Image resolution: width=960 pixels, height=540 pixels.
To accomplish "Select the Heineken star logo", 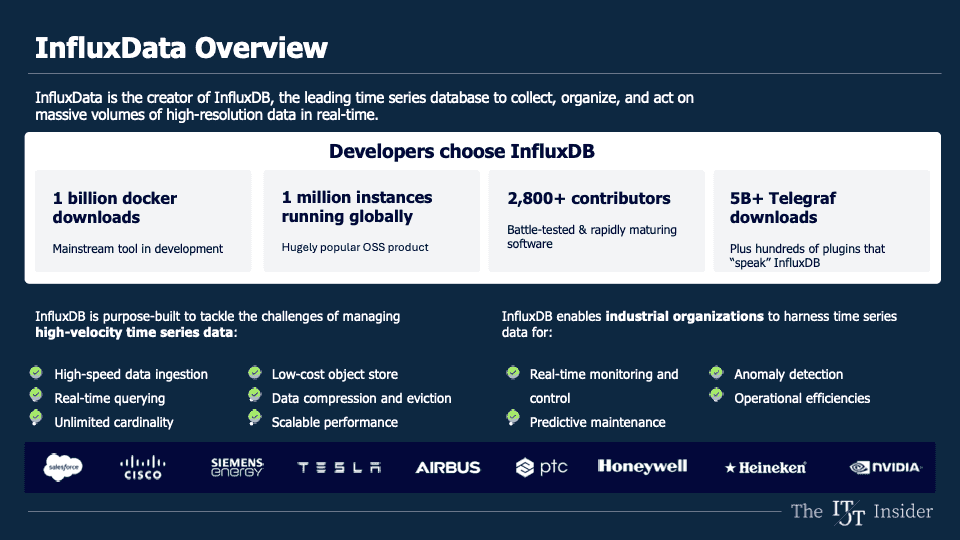I will 765,467.
